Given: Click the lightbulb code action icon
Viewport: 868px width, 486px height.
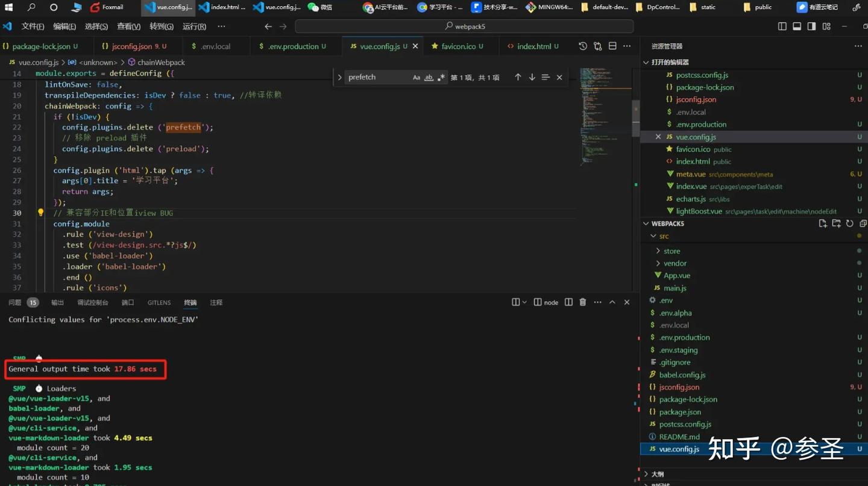Looking at the screenshot, I should click(x=41, y=213).
